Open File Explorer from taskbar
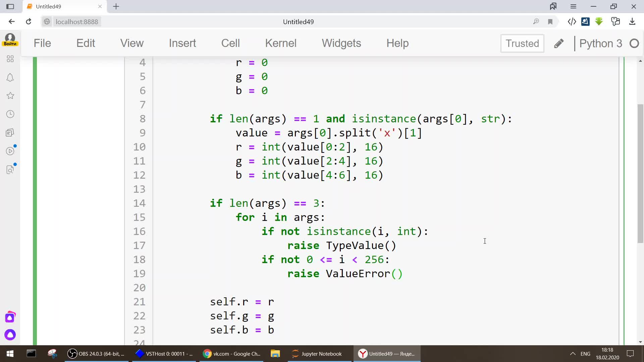Viewport: 644px width, 362px height. 275,354
